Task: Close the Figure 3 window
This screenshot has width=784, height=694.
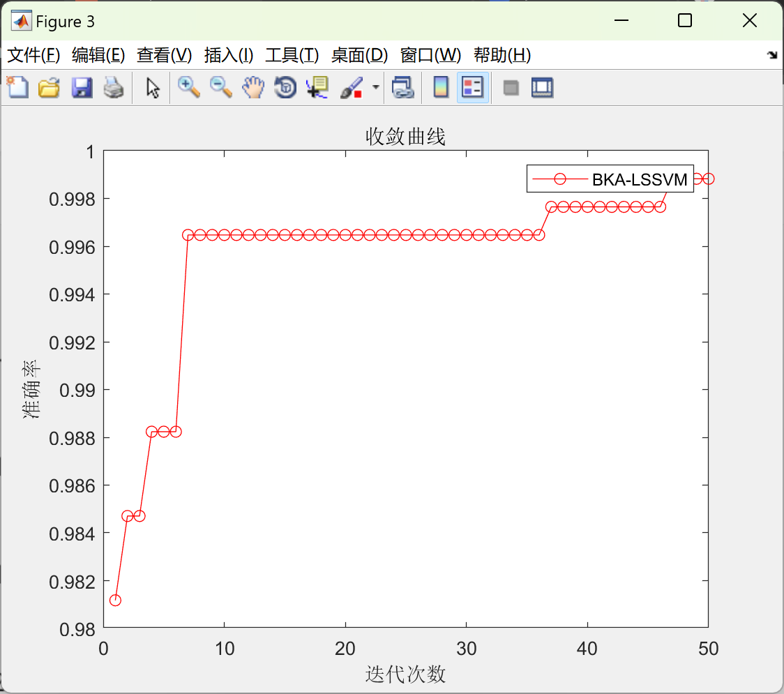Action: coord(750,20)
